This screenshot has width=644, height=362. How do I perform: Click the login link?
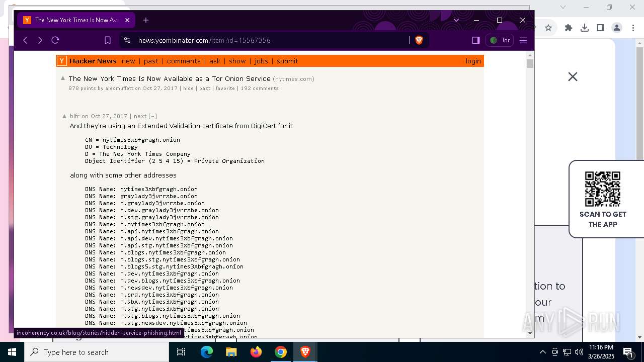pos(473,61)
